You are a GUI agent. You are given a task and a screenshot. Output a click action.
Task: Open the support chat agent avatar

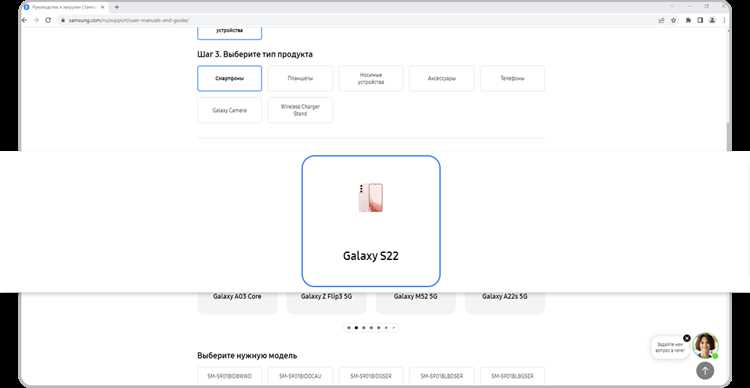point(706,345)
